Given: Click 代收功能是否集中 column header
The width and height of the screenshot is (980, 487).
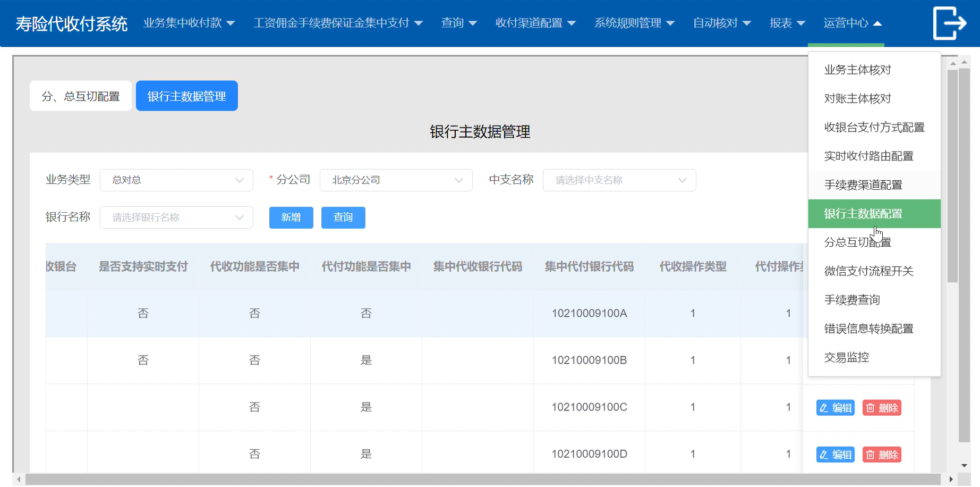Looking at the screenshot, I should [x=255, y=266].
